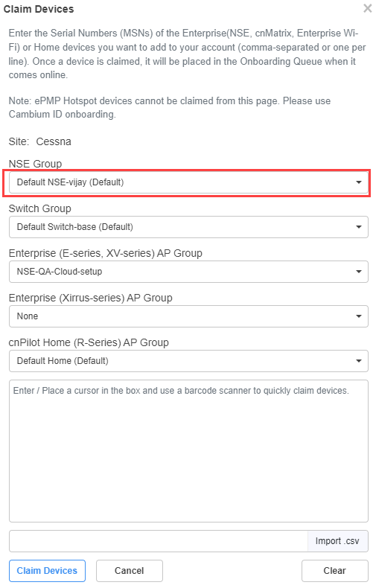Click the NSE-QA-Cloud-setup dropdown arrow
This screenshot has height=588, width=376.
(x=359, y=272)
